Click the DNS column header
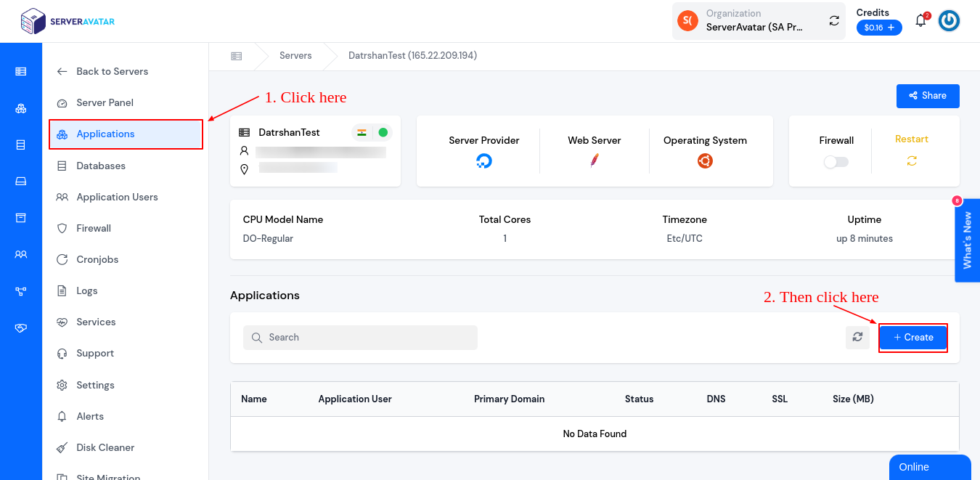Screen dimensions: 980x480 click(x=716, y=399)
